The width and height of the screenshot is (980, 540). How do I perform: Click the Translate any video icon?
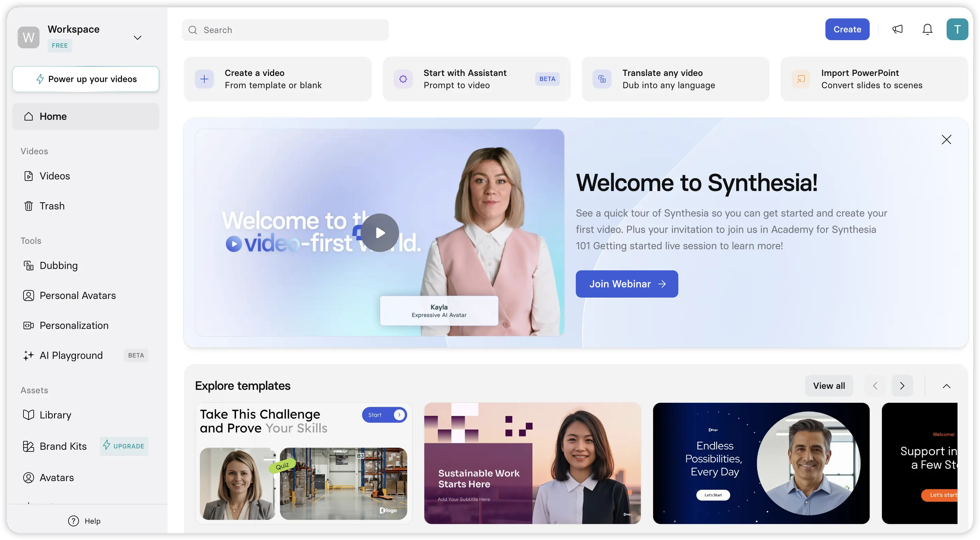tap(602, 79)
